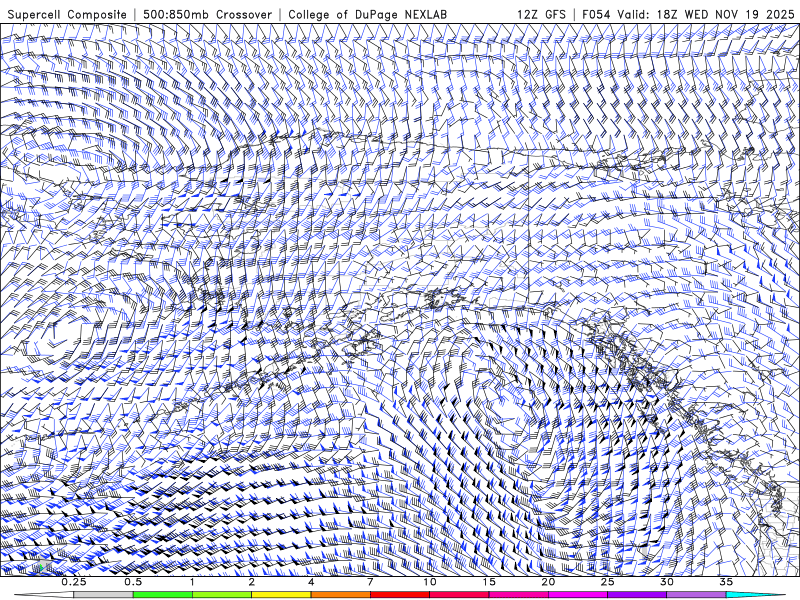This screenshot has width=800, height=600.
Task: Select the '12Z GFS' model run label
Action: (541, 15)
